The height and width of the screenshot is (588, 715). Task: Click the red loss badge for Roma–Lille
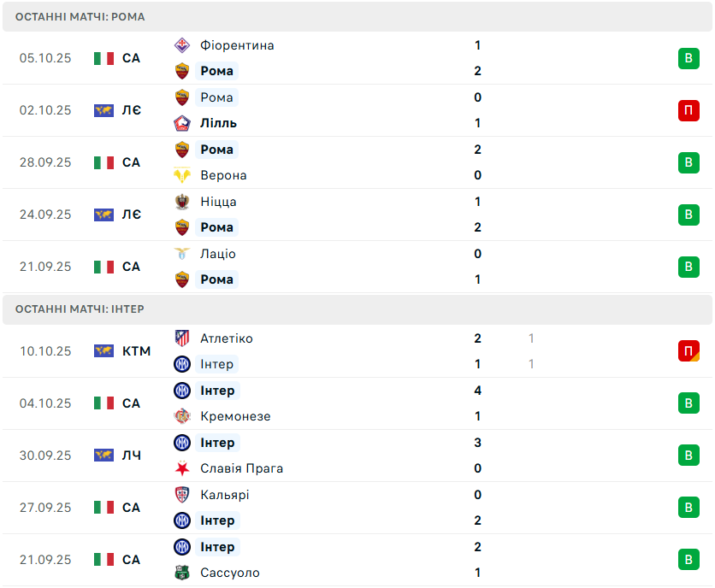688,110
